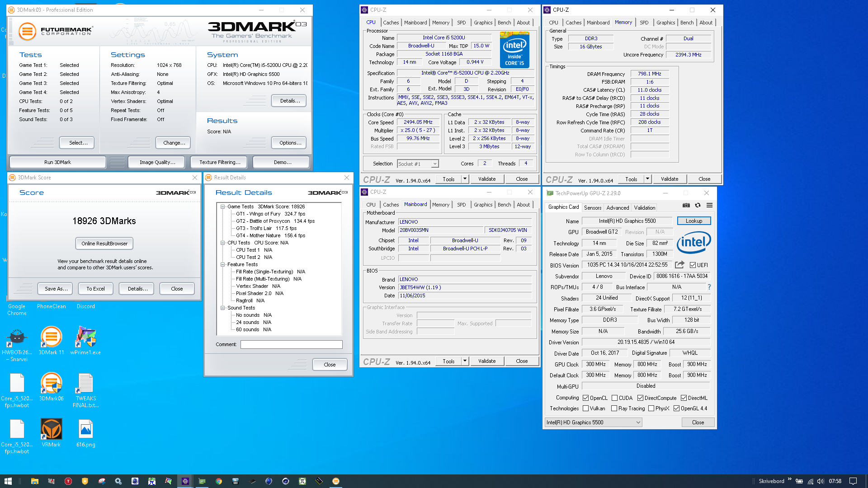Click the Online ResultBrowser button
Image resolution: width=868 pixels, height=488 pixels.
pos(104,244)
